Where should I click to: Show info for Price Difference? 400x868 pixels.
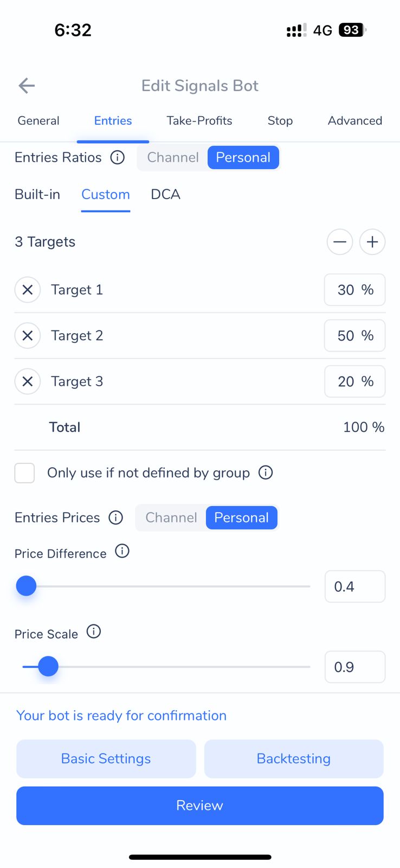point(122,552)
